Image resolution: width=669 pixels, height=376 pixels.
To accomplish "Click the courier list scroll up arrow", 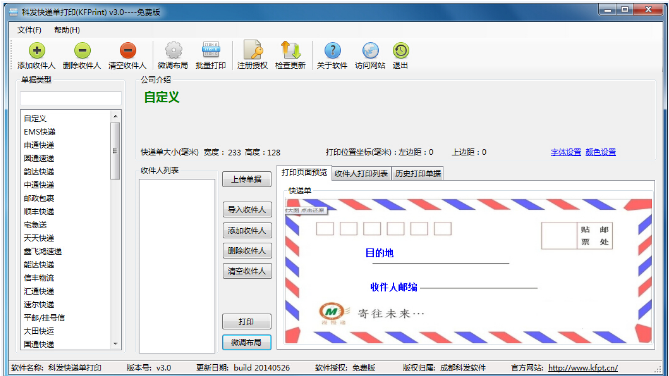I will click(115, 116).
